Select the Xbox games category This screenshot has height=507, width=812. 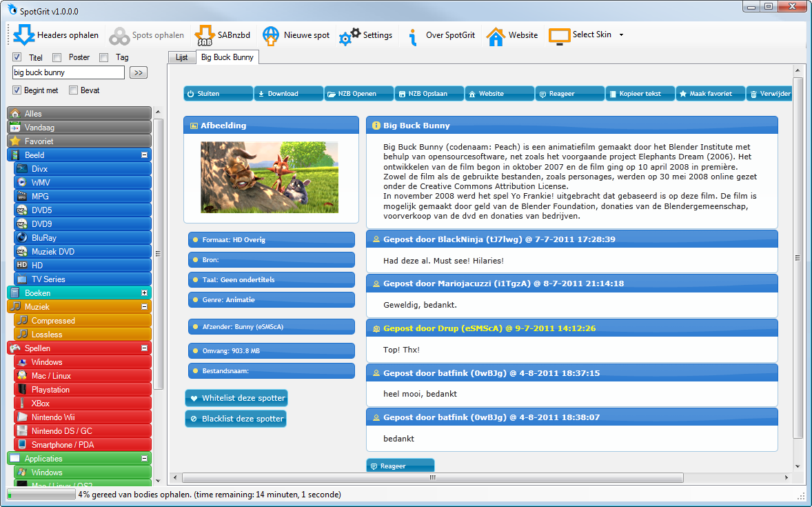(x=83, y=404)
